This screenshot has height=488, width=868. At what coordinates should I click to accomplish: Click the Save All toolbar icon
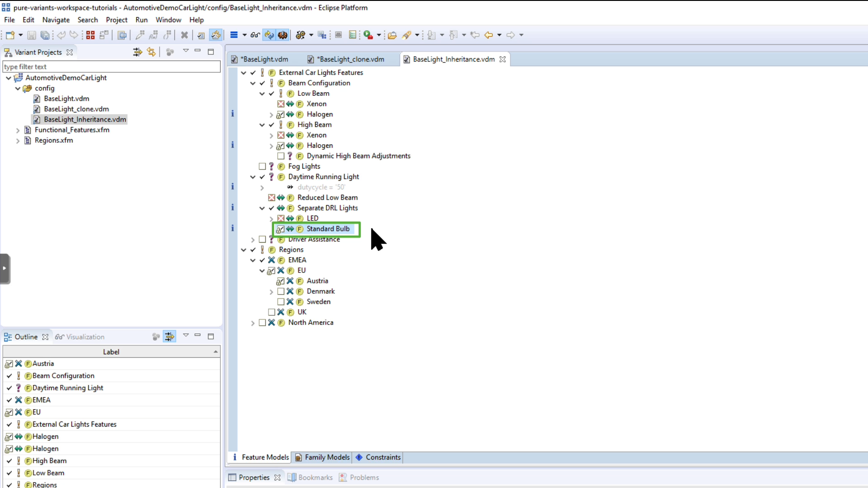[45, 35]
